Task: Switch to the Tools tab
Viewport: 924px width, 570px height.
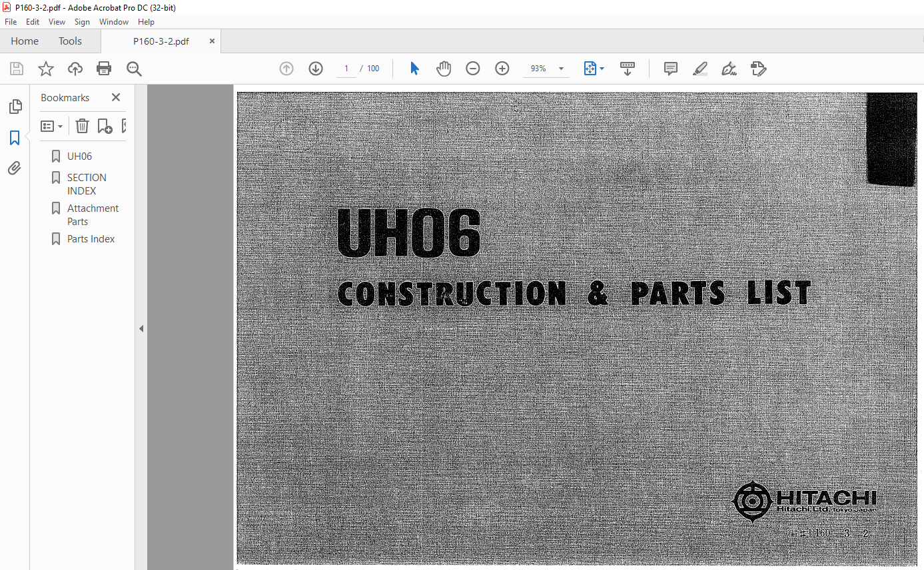Action: [70, 41]
